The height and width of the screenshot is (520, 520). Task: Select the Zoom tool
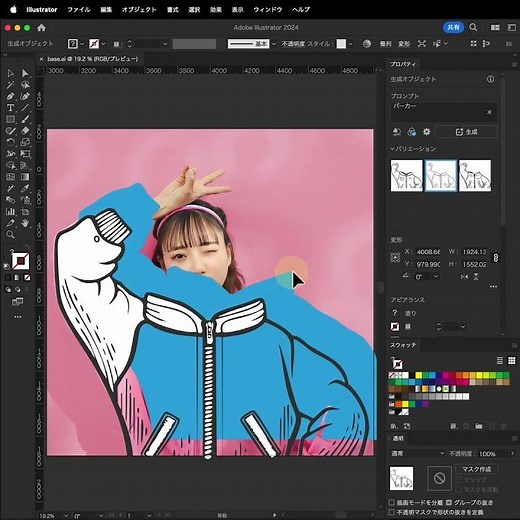[x=10, y=235]
